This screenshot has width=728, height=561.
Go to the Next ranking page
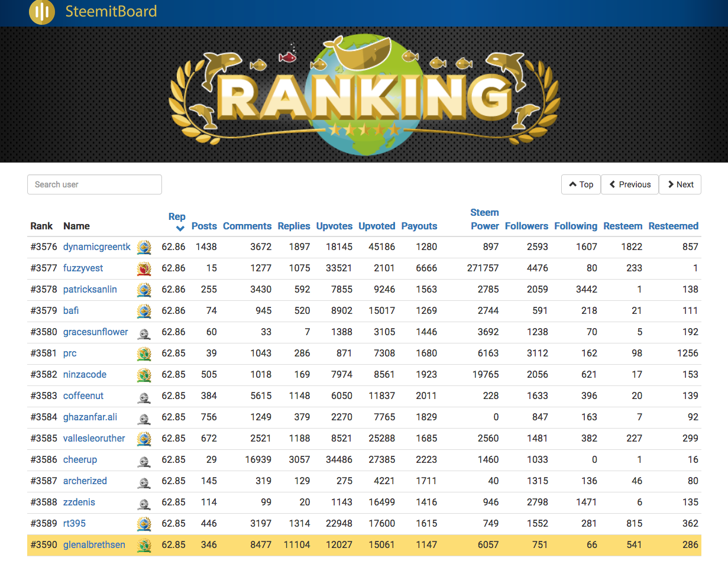point(680,184)
